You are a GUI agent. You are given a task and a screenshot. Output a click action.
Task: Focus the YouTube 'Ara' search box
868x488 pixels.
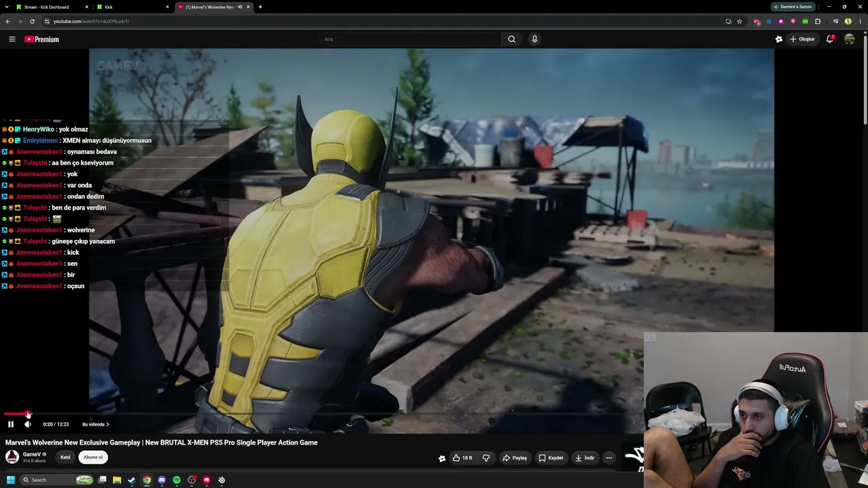tap(410, 39)
